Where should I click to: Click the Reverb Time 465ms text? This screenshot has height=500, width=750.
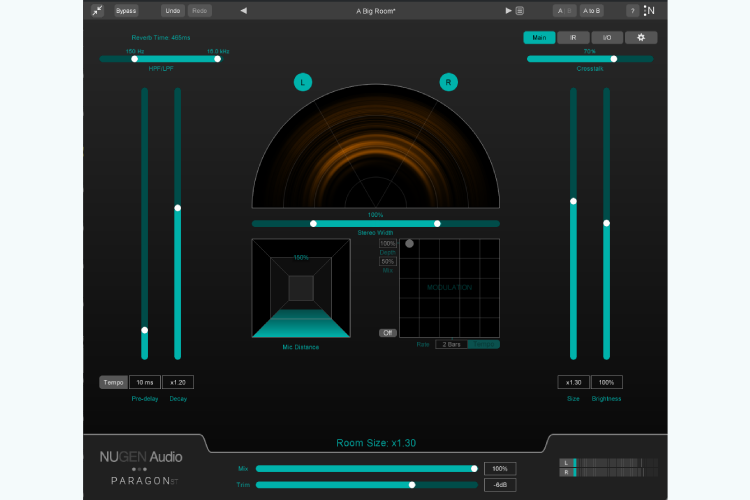point(161,37)
